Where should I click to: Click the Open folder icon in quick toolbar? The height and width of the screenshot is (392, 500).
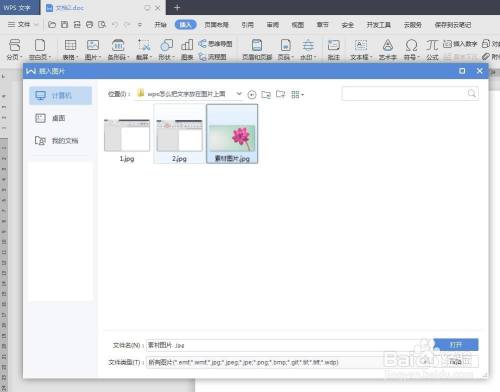(x=52, y=24)
